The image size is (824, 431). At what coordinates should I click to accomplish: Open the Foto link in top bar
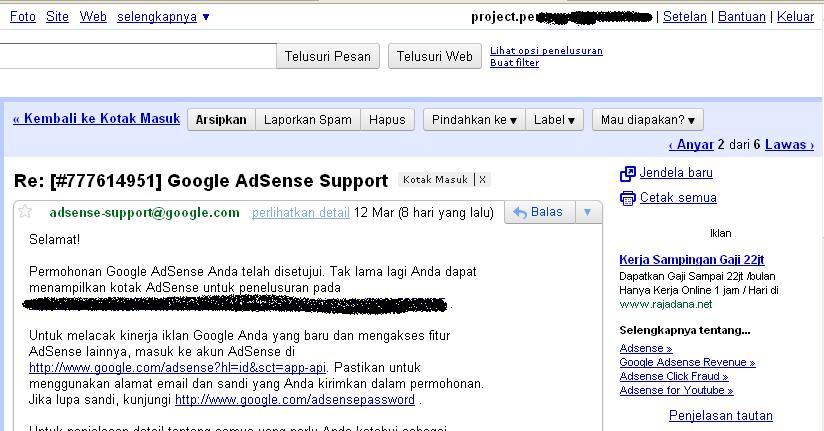tap(23, 17)
